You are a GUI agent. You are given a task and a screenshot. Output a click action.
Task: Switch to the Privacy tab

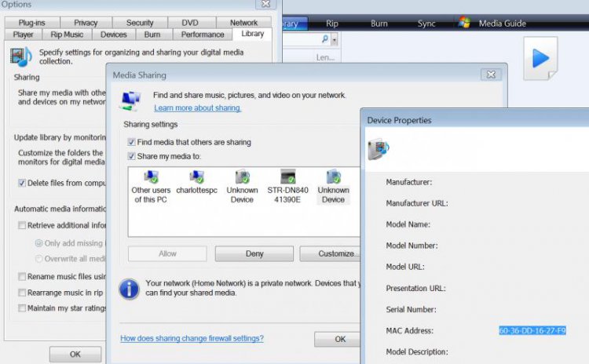click(x=86, y=23)
